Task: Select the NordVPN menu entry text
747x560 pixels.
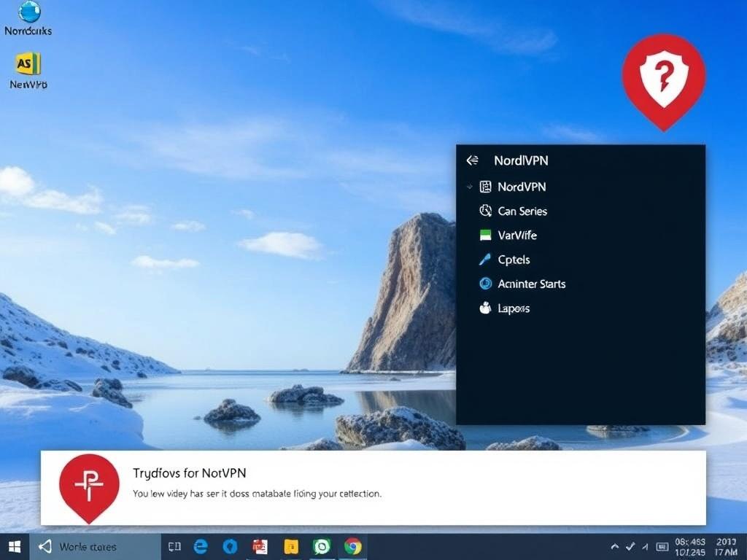Action: click(x=522, y=187)
